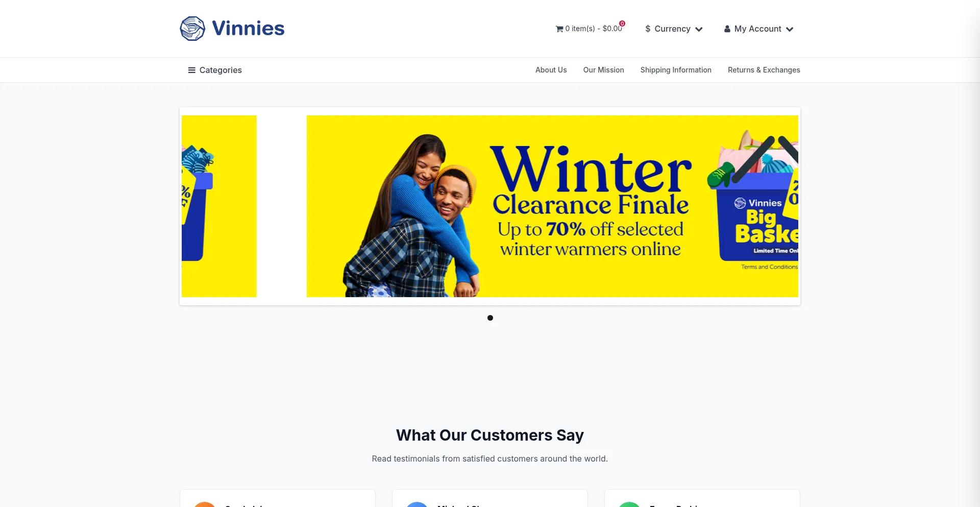Open the Returns & Exchanges link
This screenshot has width=980, height=507.
coord(764,70)
